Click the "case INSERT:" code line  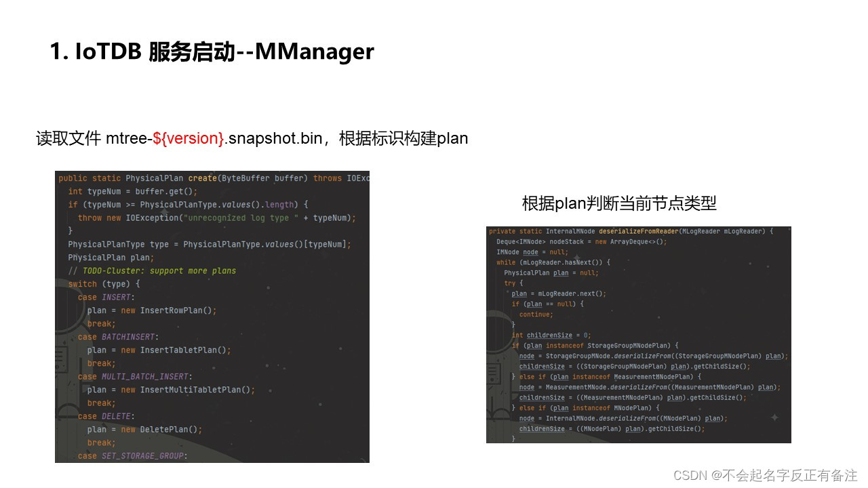pos(106,297)
